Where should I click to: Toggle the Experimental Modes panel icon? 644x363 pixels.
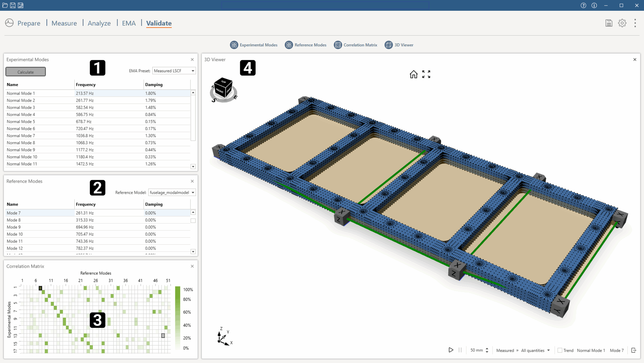(x=234, y=45)
